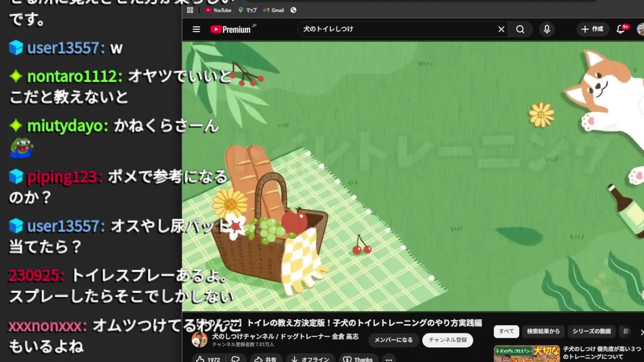The width and height of the screenshot is (644, 362).
Task: Open the 犬のしつけチャンネル channel avatar
Action: (x=199, y=340)
